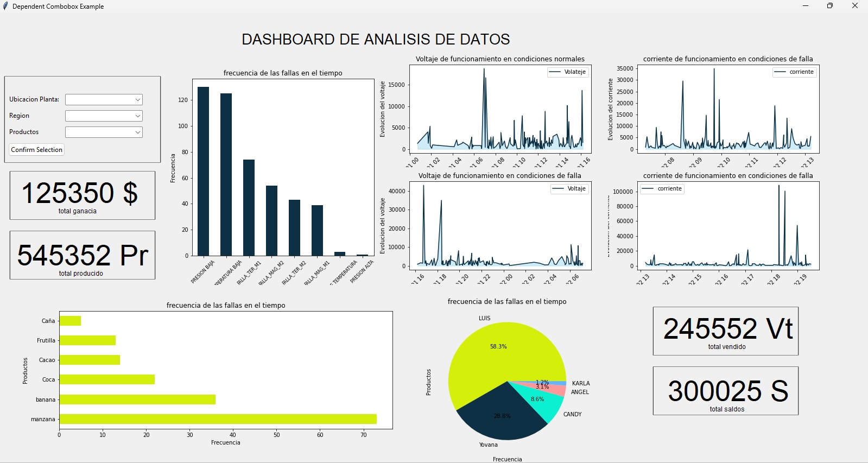Maximize the dashboard window

point(830,6)
